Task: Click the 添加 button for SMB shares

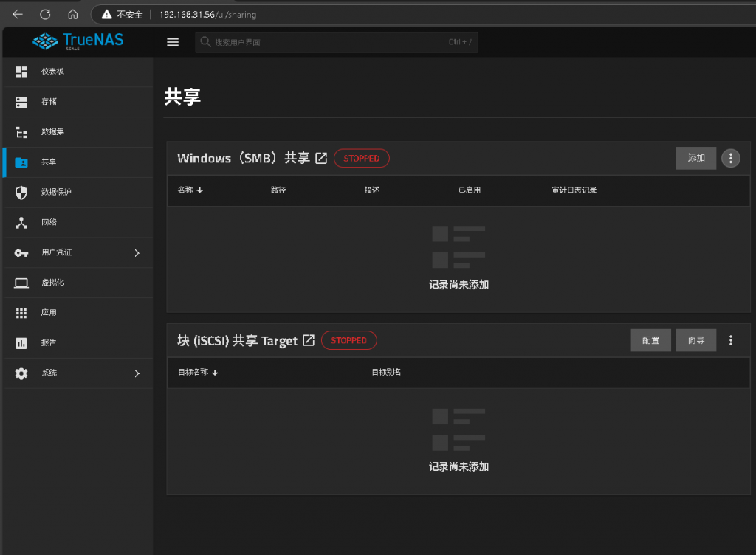Action: click(695, 158)
